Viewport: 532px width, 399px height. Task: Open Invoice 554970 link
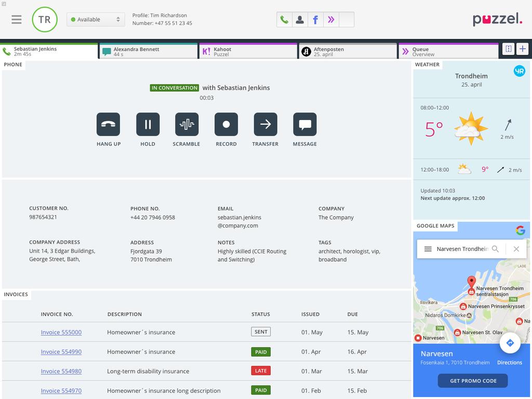click(x=61, y=391)
